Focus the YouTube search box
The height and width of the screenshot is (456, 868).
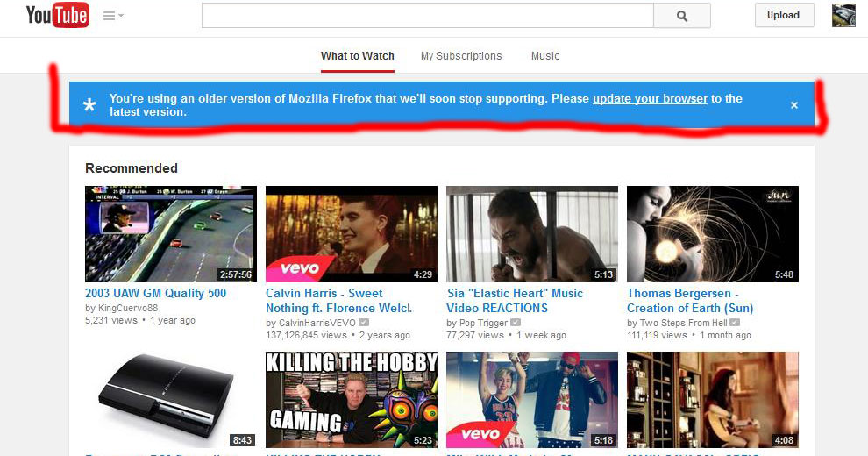coord(427,16)
